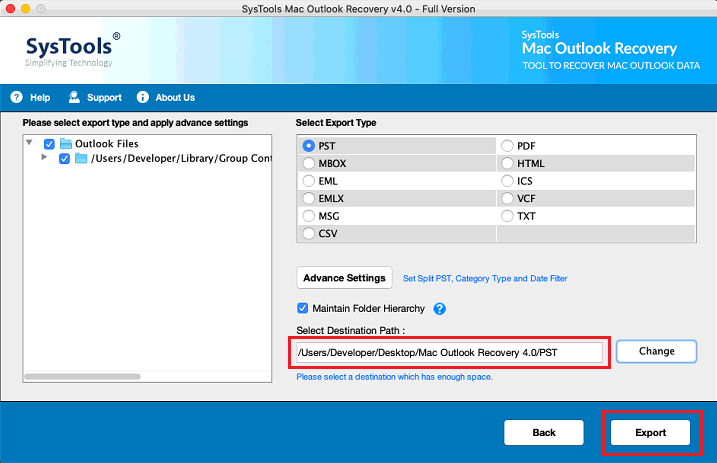Click the Export button
717x463 pixels.
click(x=651, y=432)
